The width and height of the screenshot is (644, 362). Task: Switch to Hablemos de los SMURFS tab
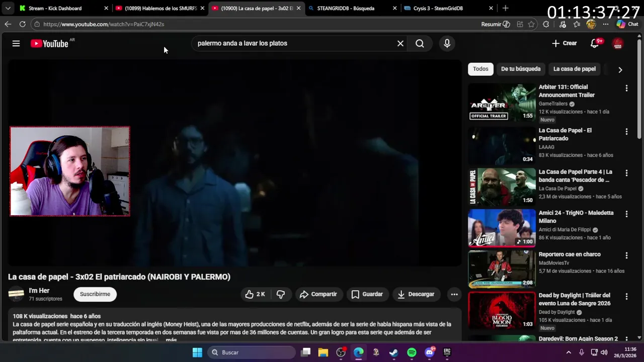[159, 8]
